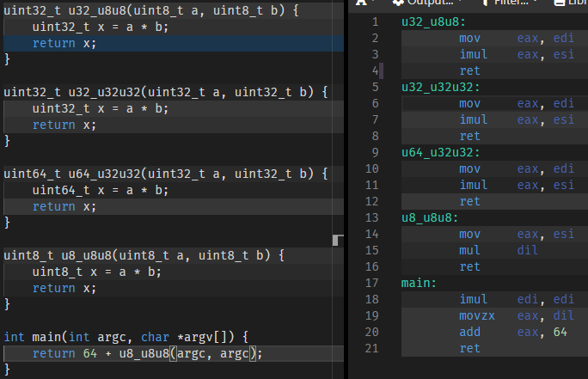The height and width of the screenshot is (379, 588).
Task: Click 'imul eax, esi' on assembly line 7
Action: tap(517, 120)
